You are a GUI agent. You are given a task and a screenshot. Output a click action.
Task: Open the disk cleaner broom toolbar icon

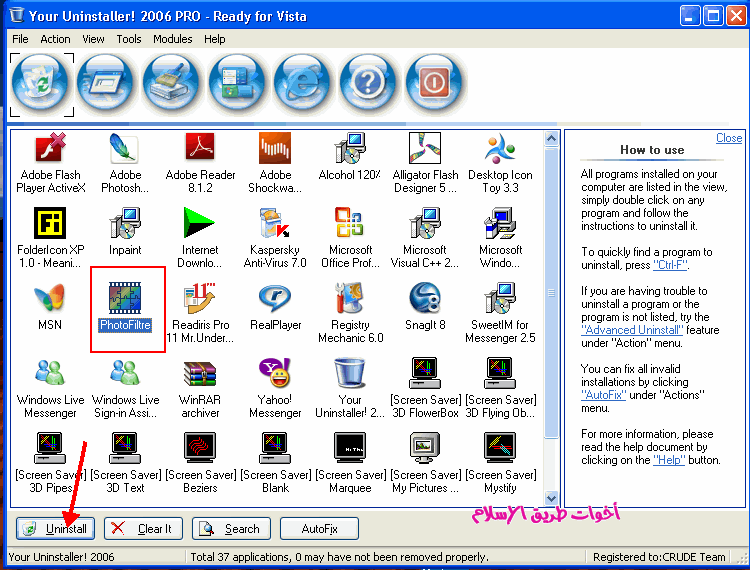172,84
